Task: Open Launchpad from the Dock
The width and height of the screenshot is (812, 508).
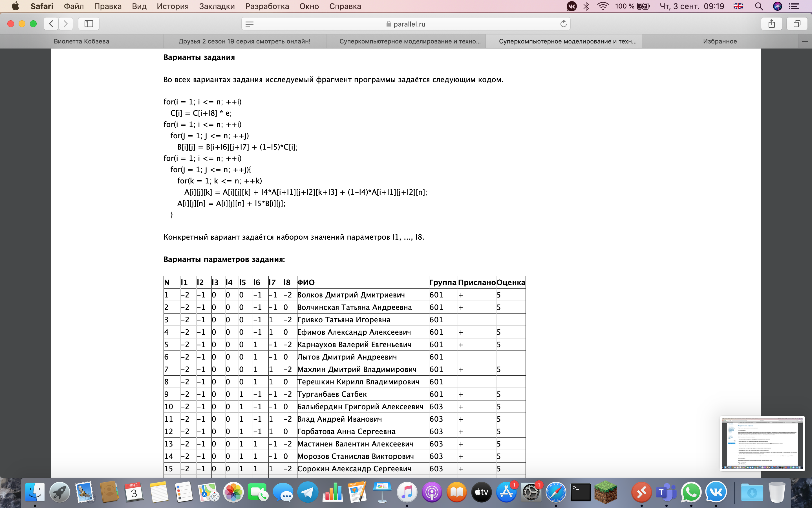Action: coord(60,492)
